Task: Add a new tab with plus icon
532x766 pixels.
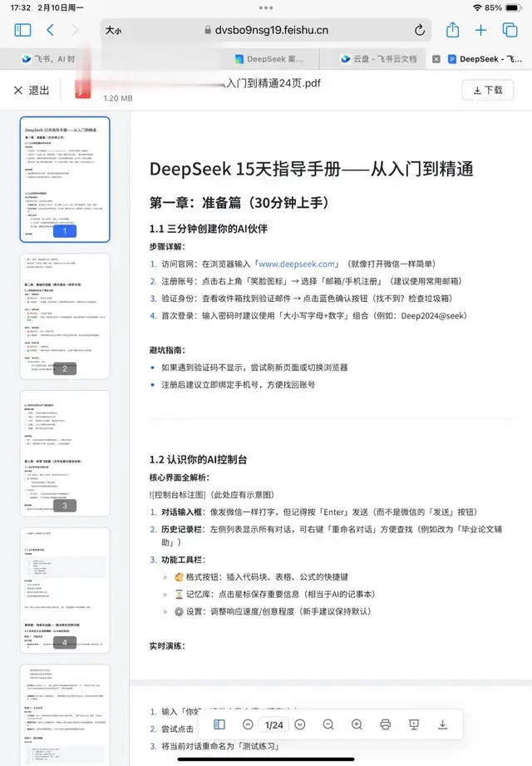Action: click(x=480, y=30)
